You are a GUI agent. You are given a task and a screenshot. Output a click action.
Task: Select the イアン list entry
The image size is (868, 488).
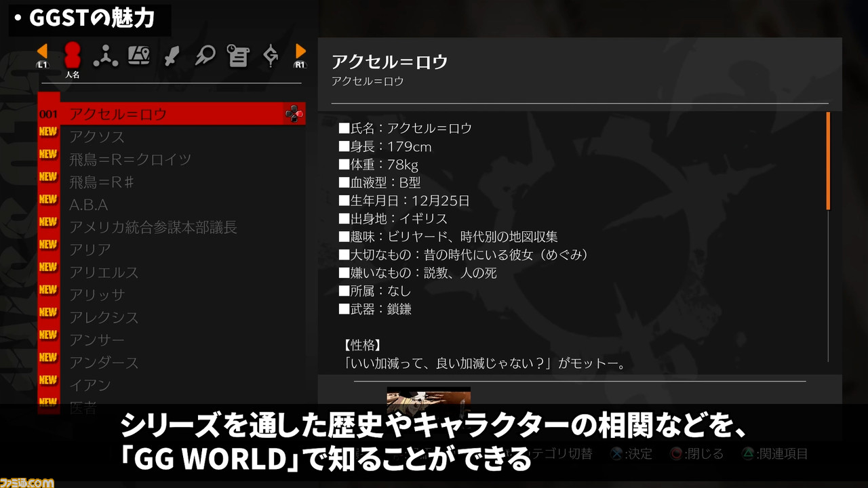pos(90,385)
